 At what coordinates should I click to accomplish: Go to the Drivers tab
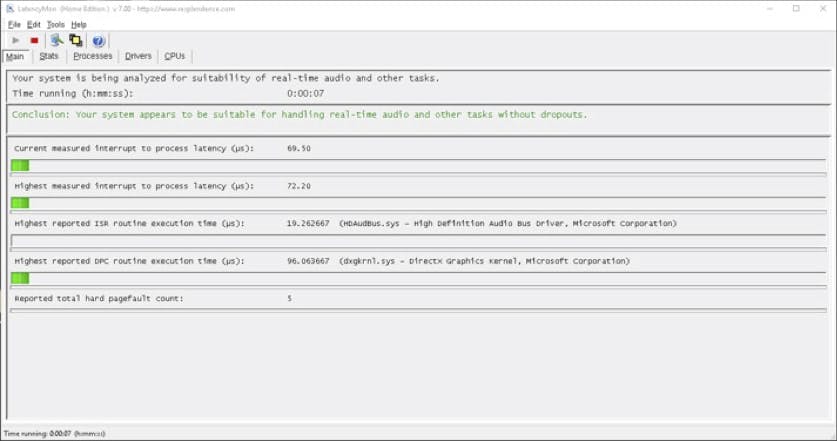[138, 56]
